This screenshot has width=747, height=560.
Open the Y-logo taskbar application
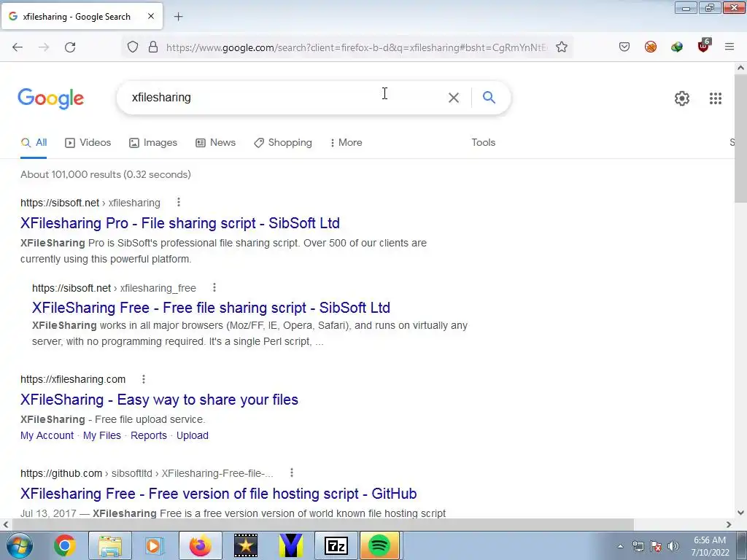pos(291,545)
